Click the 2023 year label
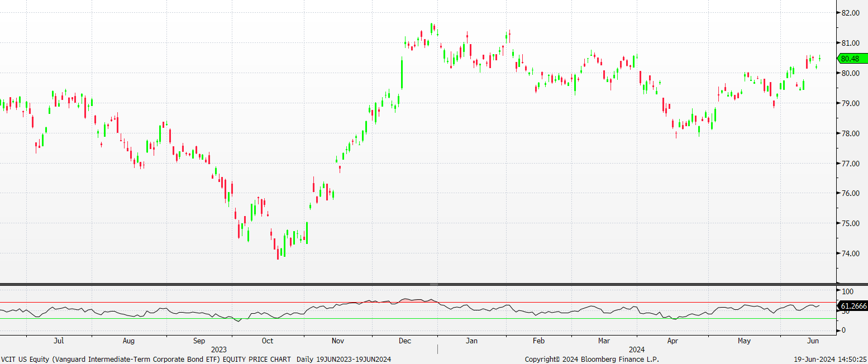 (x=218, y=349)
